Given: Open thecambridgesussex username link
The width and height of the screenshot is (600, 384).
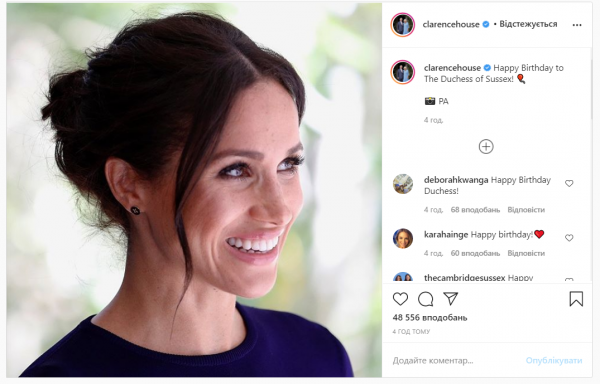Looking at the screenshot, I should (x=464, y=278).
